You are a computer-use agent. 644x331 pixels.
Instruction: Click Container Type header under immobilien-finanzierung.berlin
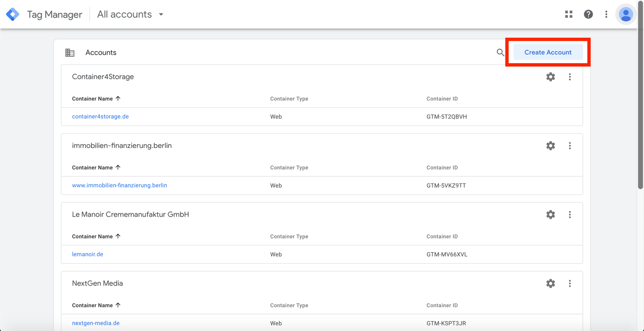coord(289,167)
